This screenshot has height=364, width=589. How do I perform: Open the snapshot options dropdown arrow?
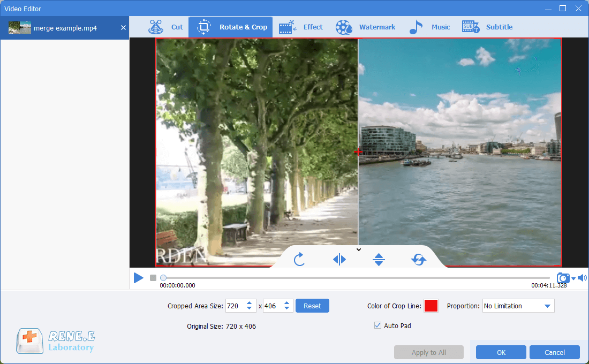click(573, 278)
